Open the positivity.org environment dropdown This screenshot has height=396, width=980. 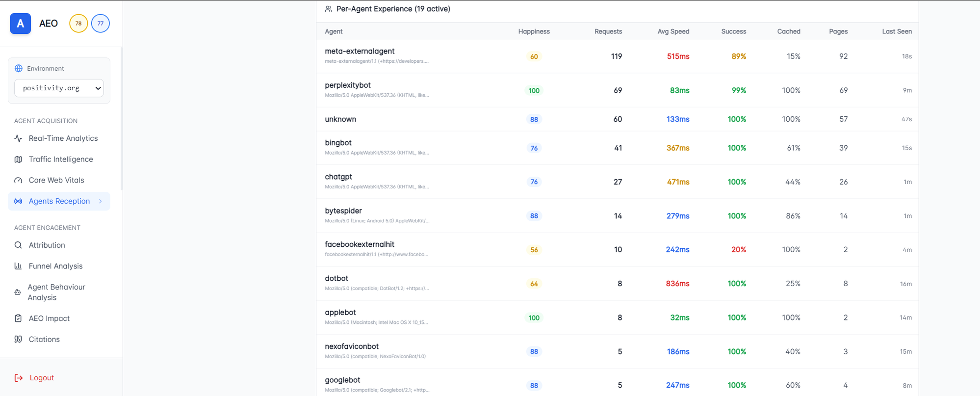coord(59,88)
